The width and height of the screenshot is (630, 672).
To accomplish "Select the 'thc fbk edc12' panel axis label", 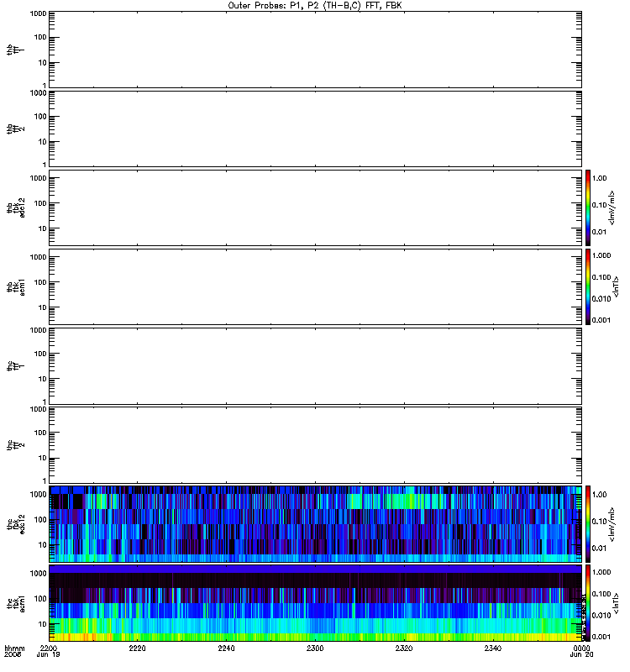I will pyautogui.click(x=16, y=523).
